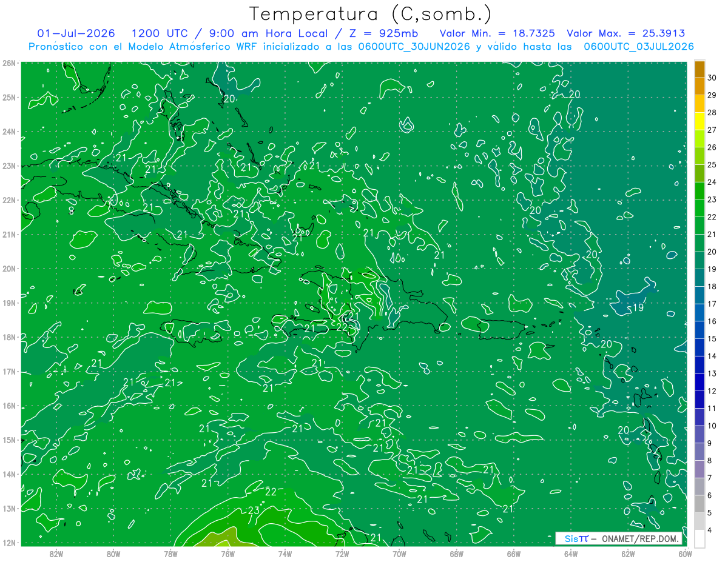Click the colorbar label "28"

tap(712, 112)
